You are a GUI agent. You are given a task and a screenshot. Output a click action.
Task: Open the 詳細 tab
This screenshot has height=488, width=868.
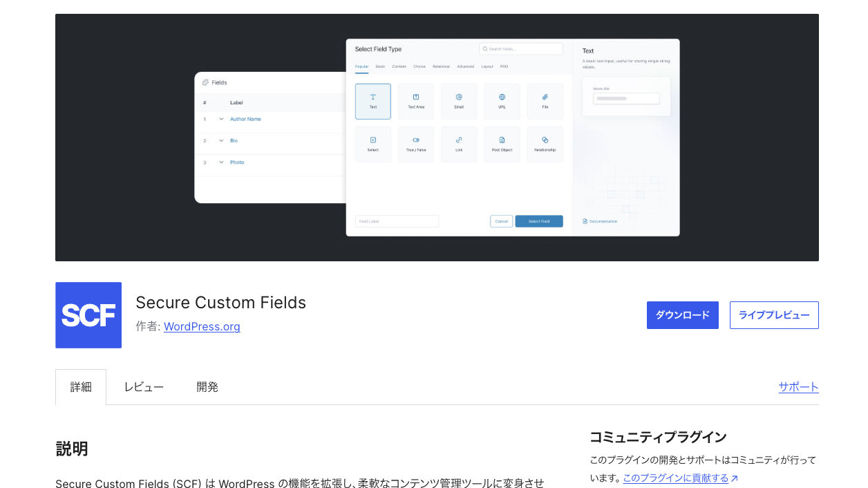tap(81, 387)
